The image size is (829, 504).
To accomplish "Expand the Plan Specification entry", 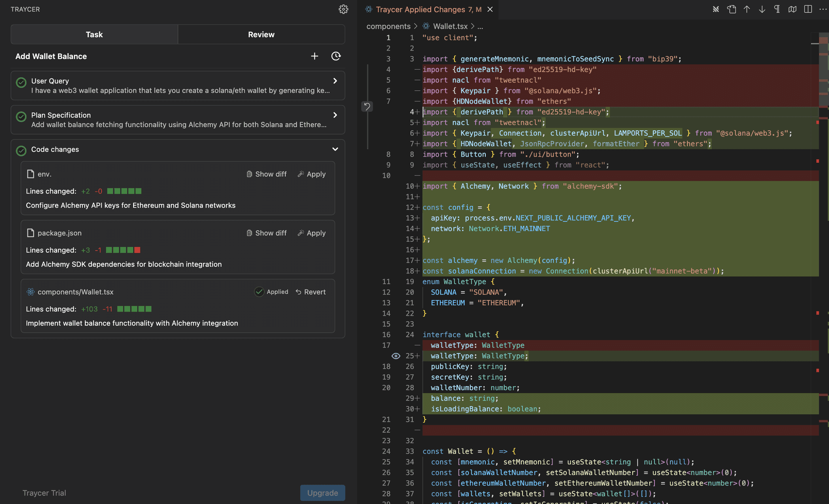I will pos(335,115).
